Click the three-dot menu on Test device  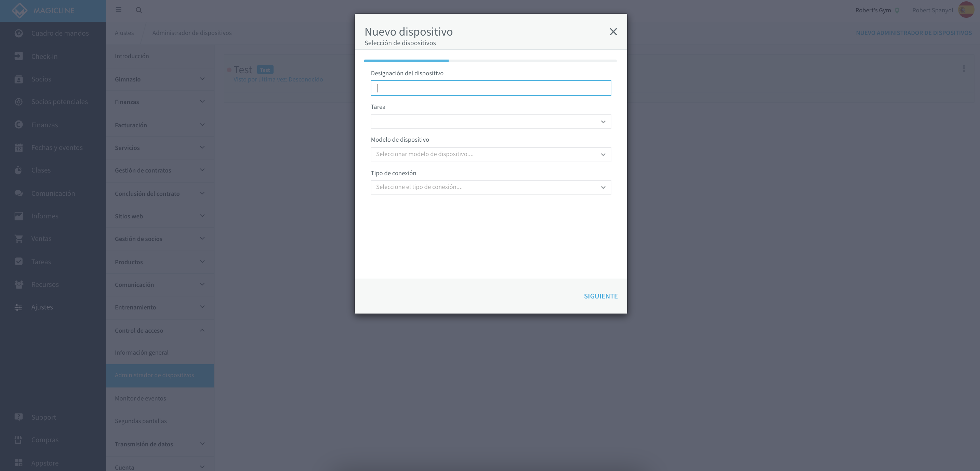(964, 68)
